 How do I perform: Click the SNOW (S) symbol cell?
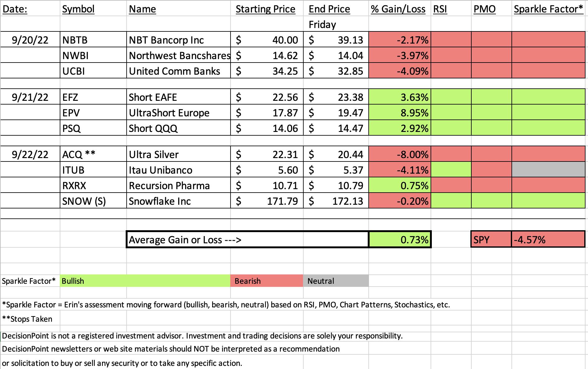[x=93, y=201]
